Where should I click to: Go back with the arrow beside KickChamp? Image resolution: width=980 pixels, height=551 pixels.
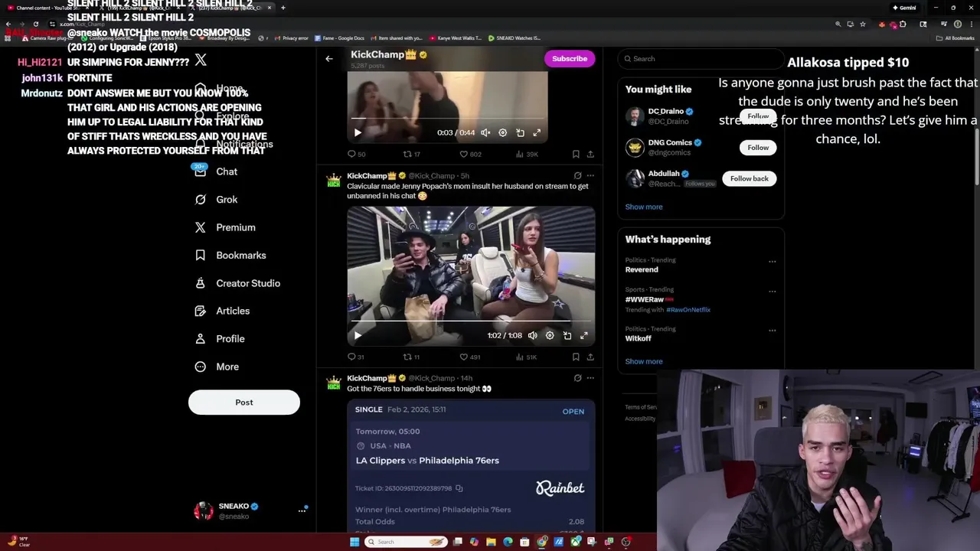pyautogui.click(x=329, y=58)
